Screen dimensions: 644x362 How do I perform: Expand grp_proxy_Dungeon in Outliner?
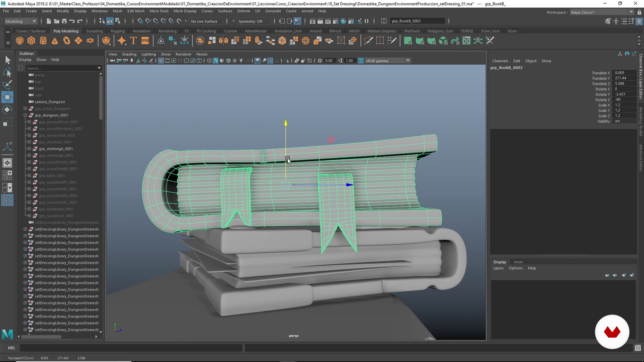(25, 108)
